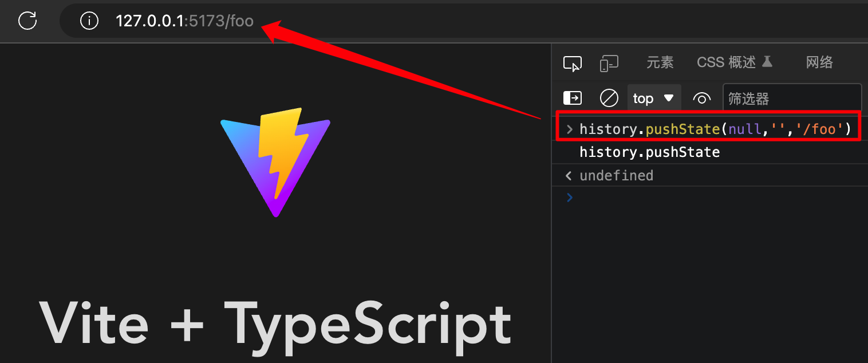Open the top JavaScript context dropdown

pos(654,98)
